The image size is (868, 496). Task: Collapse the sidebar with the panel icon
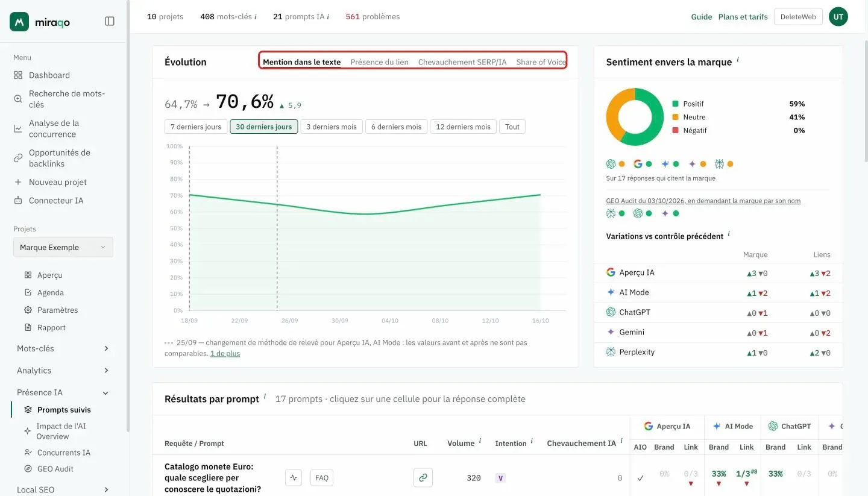(x=110, y=21)
